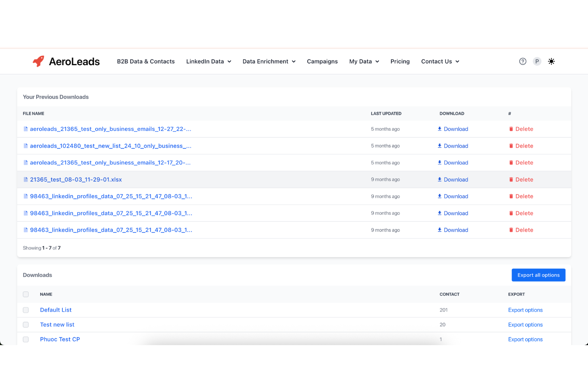Click the download icon for 21365_test_08-03_11-29-01.xlsx
The height and width of the screenshot is (392, 588).
(x=439, y=179)
